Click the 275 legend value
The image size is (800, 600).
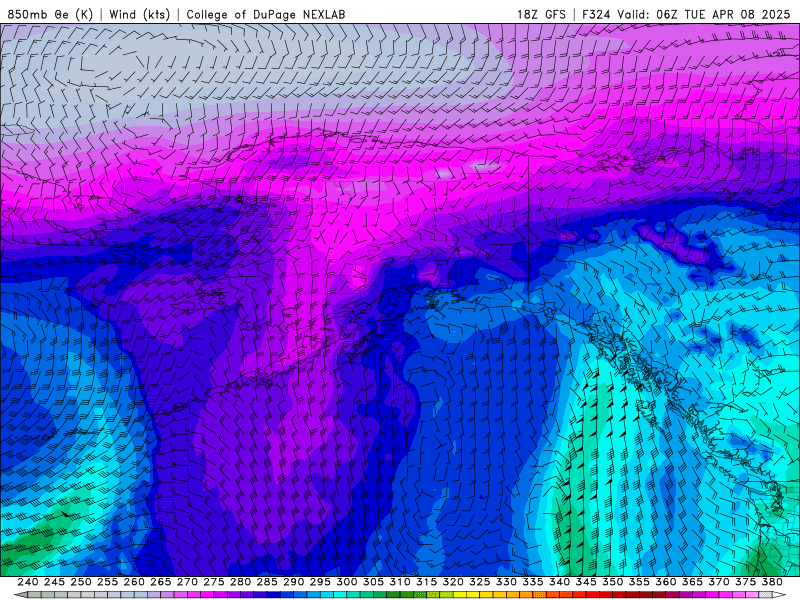(213, 582)
